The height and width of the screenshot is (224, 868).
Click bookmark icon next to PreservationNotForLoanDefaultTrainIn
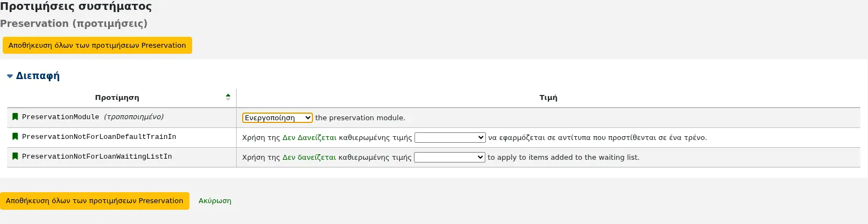(x=15, y=137)
